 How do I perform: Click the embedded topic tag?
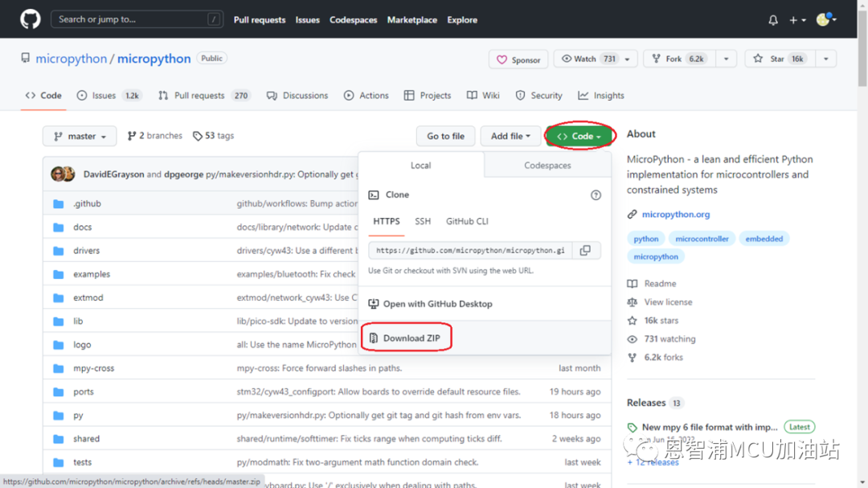(x=764, y=239)
